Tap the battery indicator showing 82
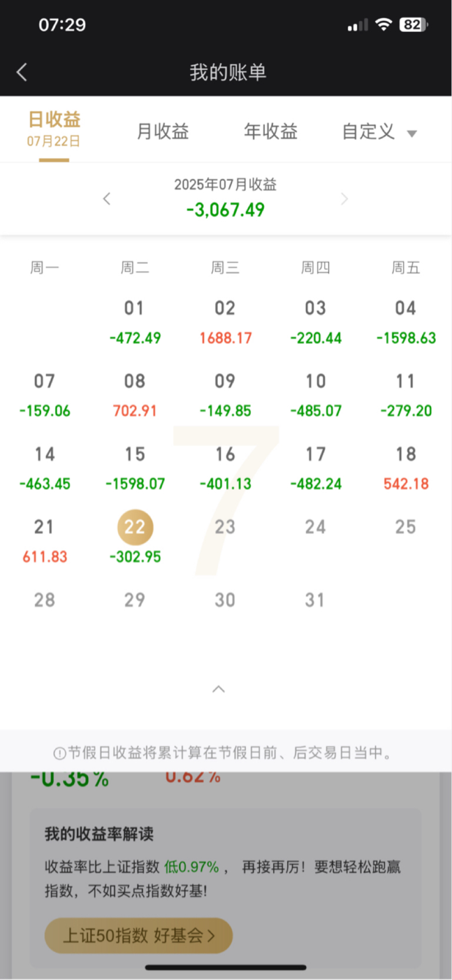 click(413, 24)
